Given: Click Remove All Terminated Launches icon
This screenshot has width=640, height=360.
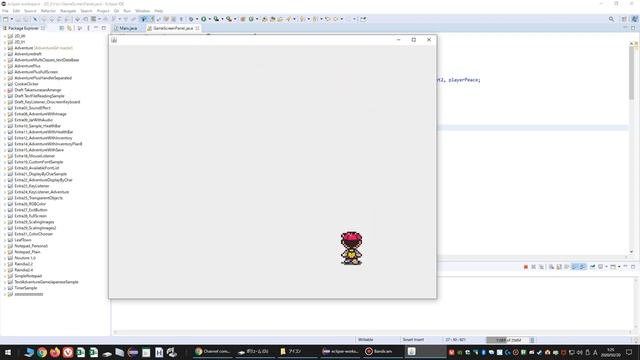Looking at the screenshot, I should (x=541, y=267).
